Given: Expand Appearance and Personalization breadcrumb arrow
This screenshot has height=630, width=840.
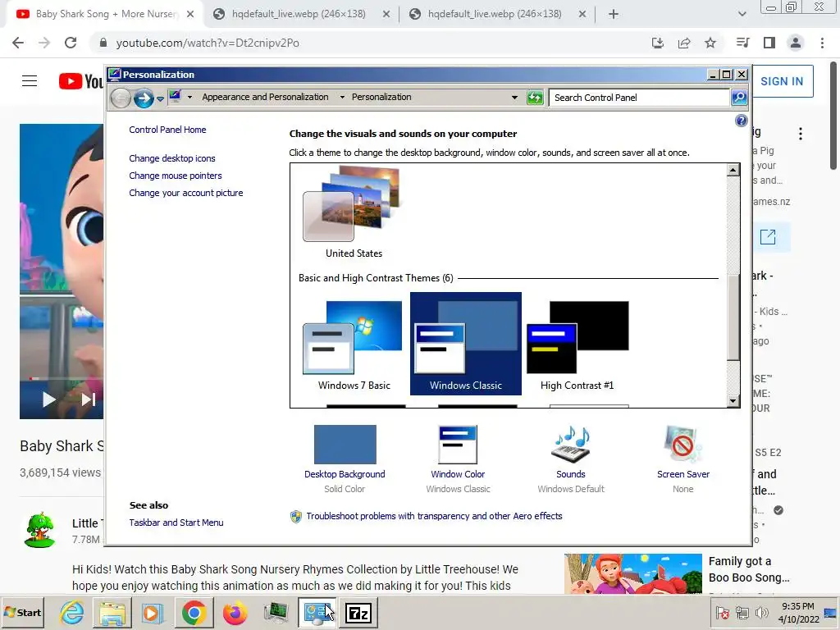Looking at the screenshot, I should tap(342, 98).
